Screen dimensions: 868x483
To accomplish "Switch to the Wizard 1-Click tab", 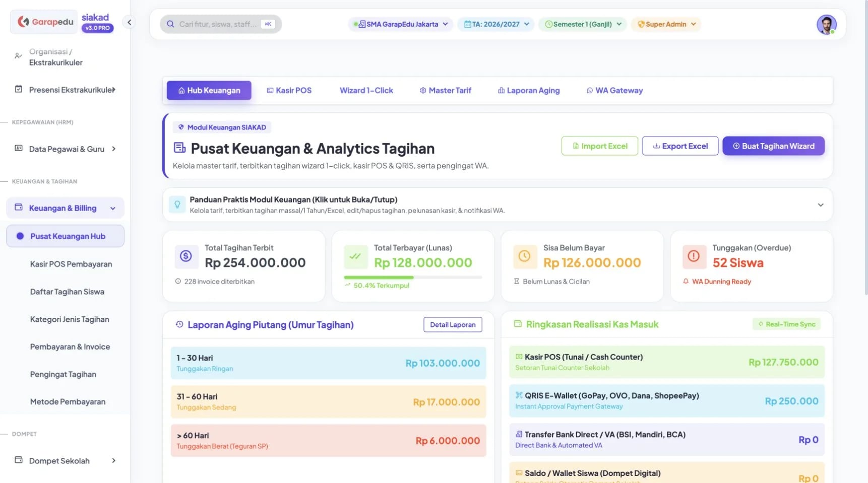I will [x=366, y=91].
